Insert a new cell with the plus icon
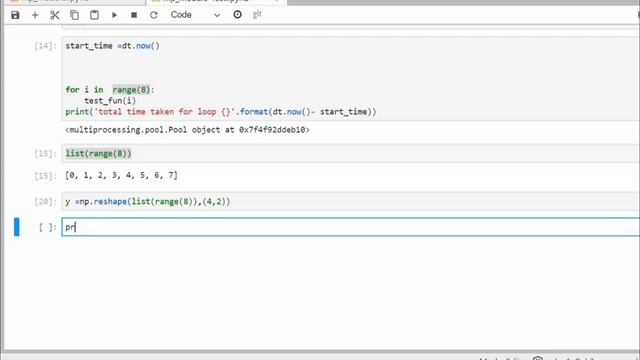Screen dimensions: 640x360 [35, 15]
